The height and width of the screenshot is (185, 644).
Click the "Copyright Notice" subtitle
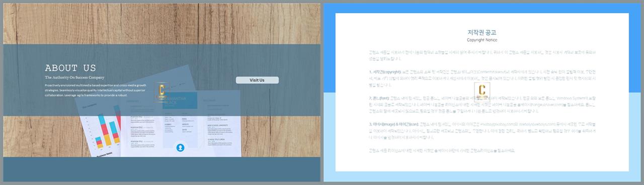(x=482, y=40)
